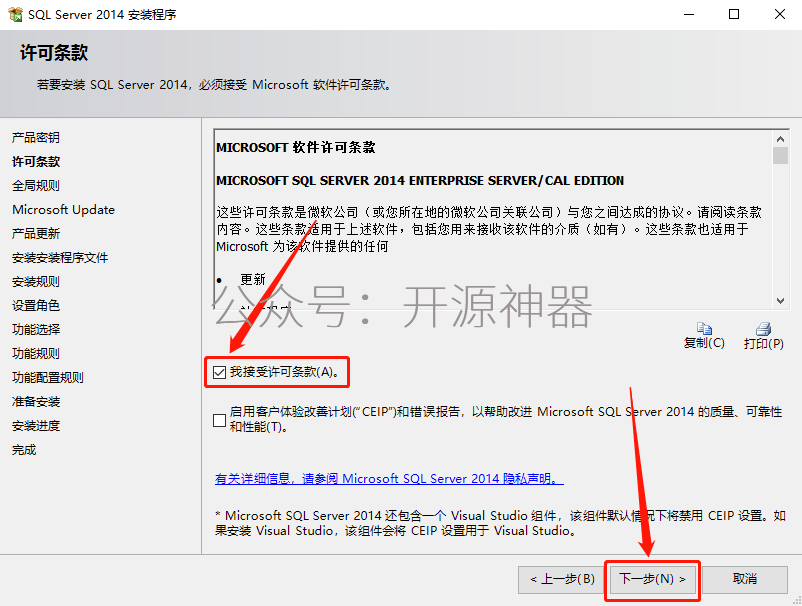Select the 产品密钥 step in sidebar

point(36,138)
